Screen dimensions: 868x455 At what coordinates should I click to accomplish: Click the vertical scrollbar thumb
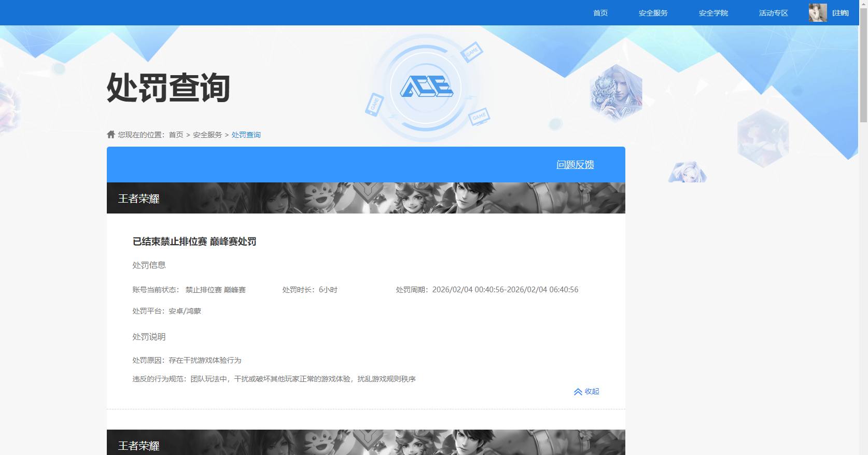pos(863,65)
